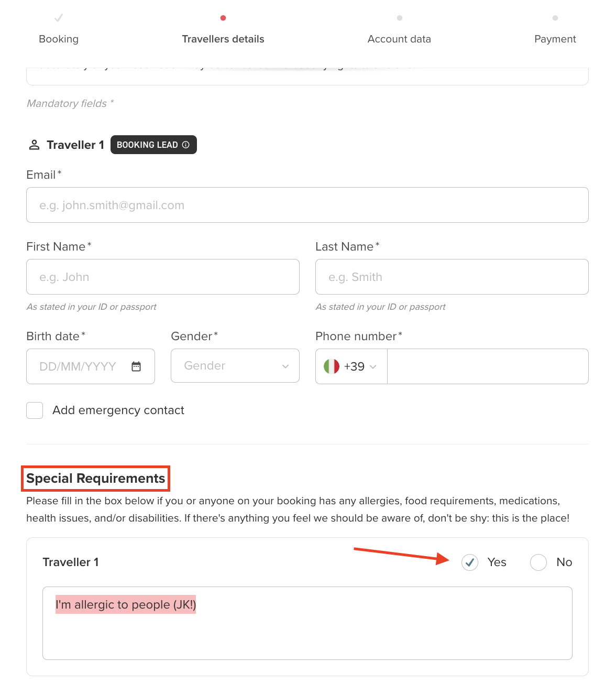The width and height of the screenshot is (616, 694).
Task: Focus the Email input field
Action: [x=307, y=205]
